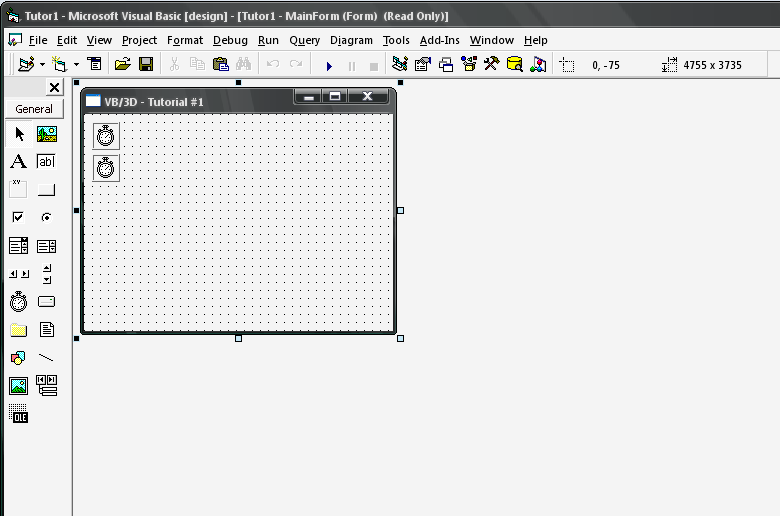780x516 pixels.
Task: Select the ComboBox tool
Action: tap(19, 246)
